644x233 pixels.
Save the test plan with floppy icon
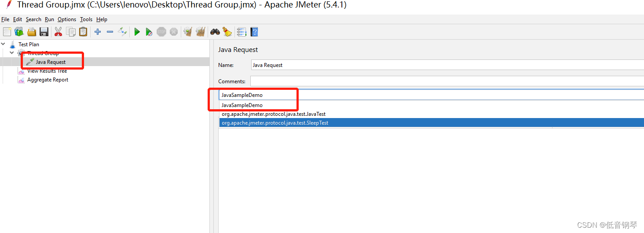coord(44,32)
